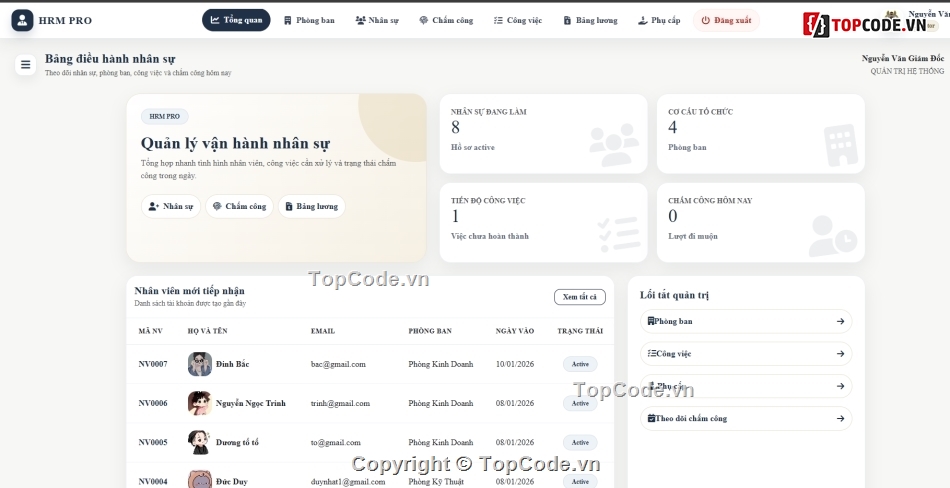The width and height of the screenshot is (950, 488).
Task: Click date 10/01/2026 in Đinh Bắc row
Action: coord(515,364)
